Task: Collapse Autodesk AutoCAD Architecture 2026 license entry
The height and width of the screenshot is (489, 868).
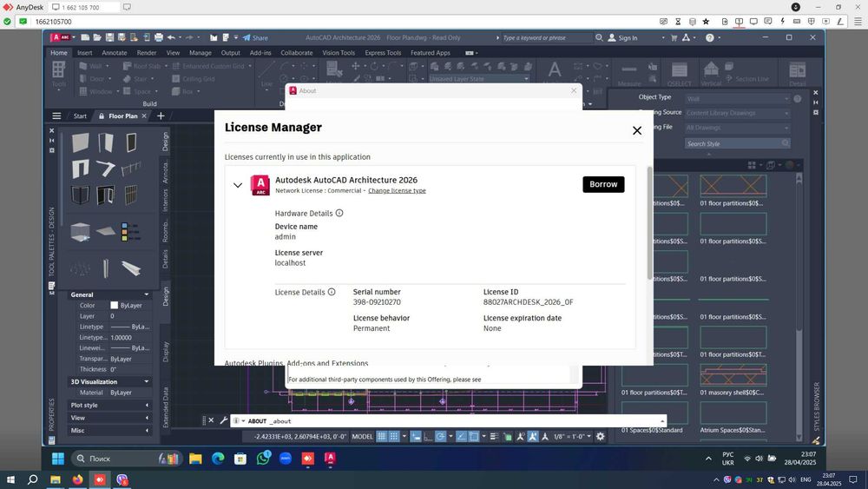Action: [238, 185]
